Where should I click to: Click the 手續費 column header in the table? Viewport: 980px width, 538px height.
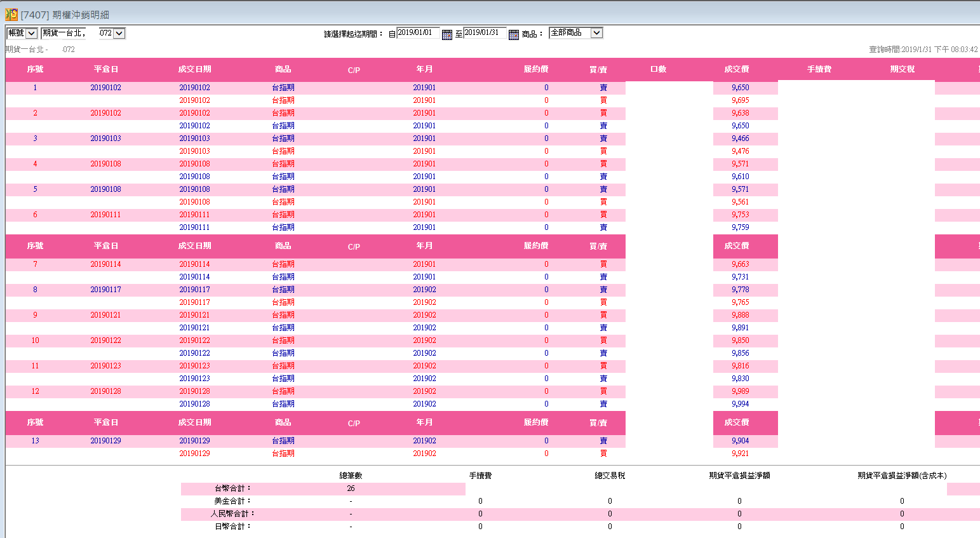coord(819,69)
